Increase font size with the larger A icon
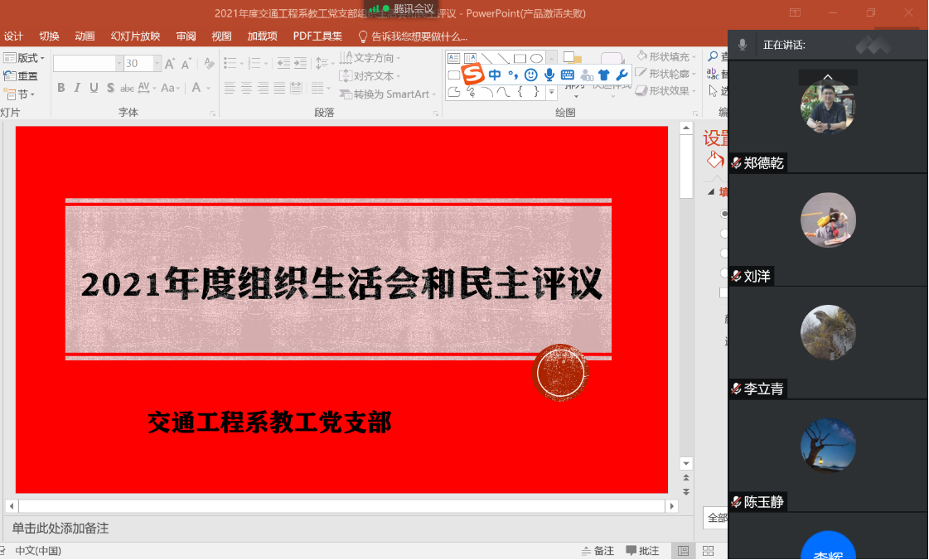Screen dimensions: 929x560 click(169, 64)
